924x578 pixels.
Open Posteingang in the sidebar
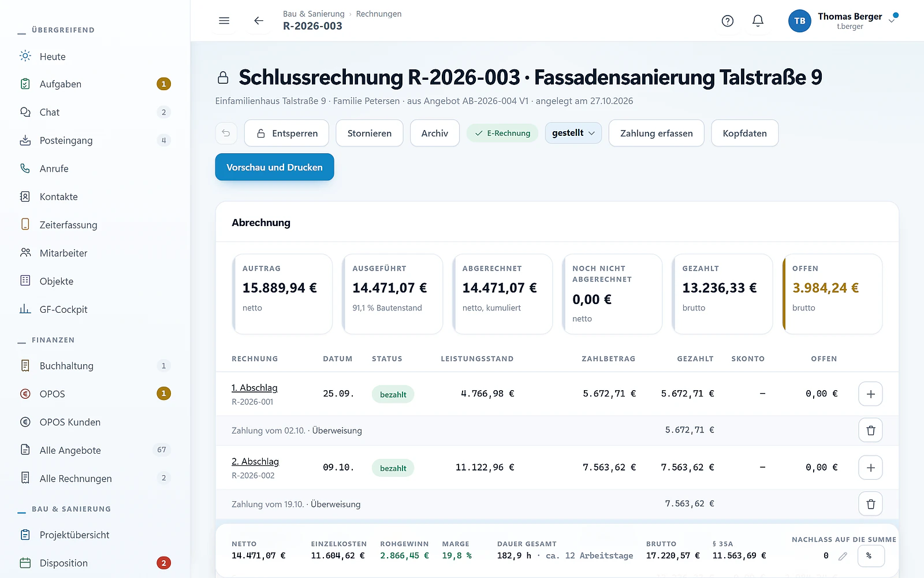[x=95, y=140]
